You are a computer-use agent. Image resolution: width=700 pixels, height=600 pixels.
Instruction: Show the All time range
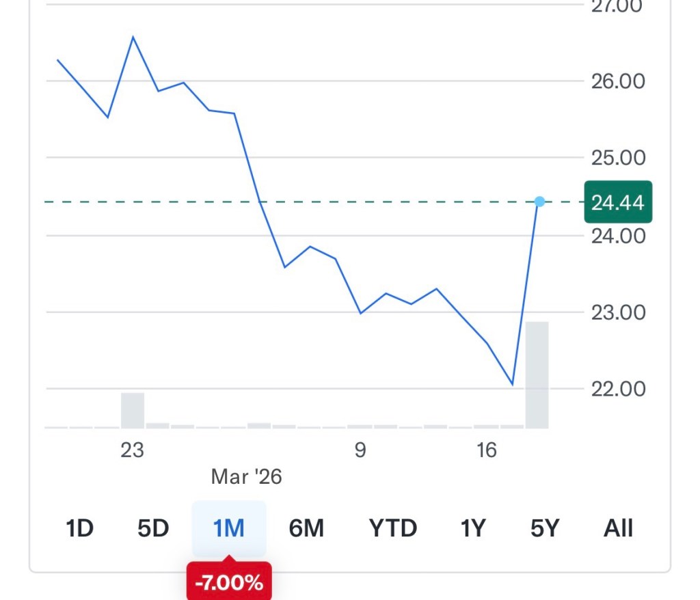coord(618,528)
